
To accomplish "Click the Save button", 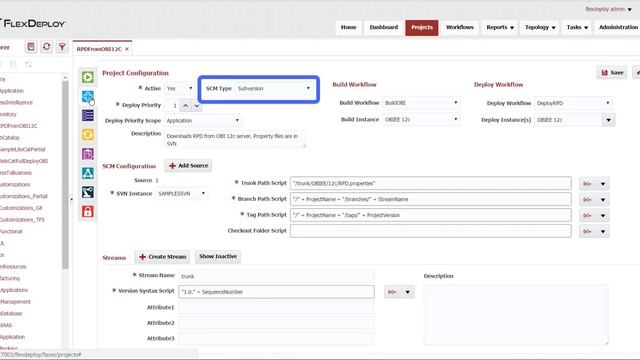I will pos(612,73).
